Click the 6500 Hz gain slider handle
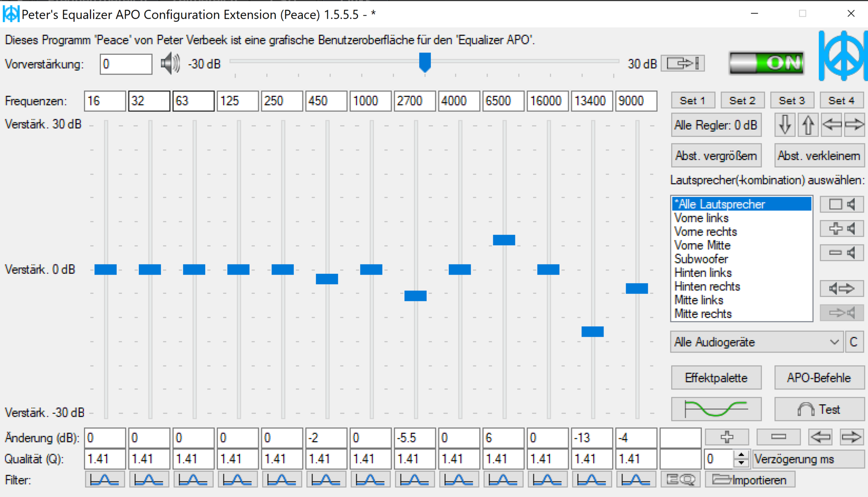 click(504, 240)
